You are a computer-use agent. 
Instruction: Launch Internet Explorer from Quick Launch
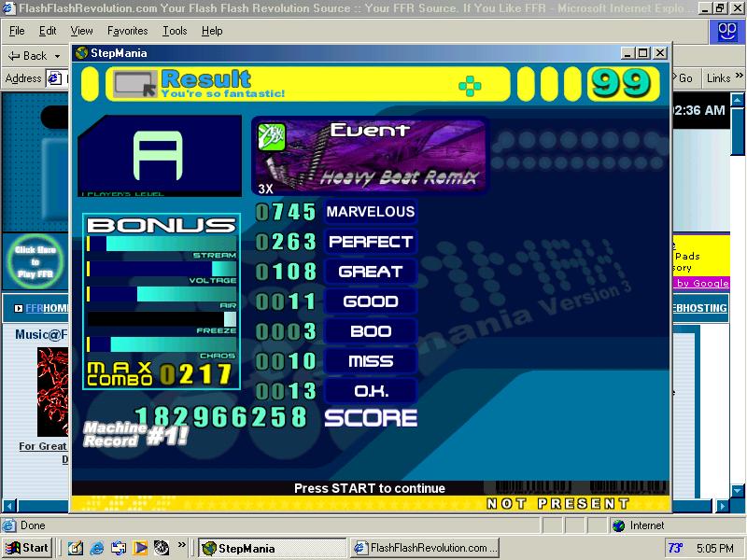tap(97, 548)
